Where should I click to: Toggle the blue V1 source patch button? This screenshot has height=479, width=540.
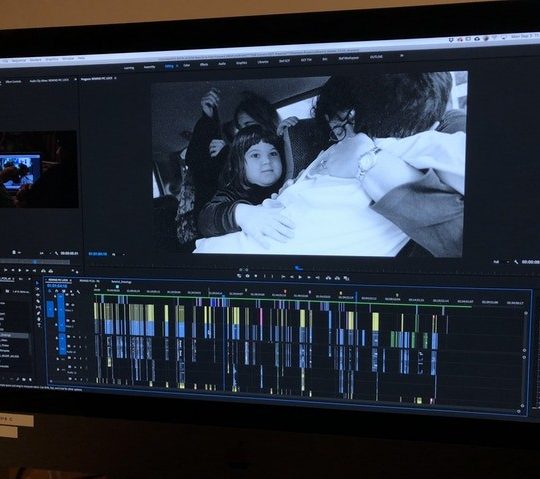(x=50, y=309)
